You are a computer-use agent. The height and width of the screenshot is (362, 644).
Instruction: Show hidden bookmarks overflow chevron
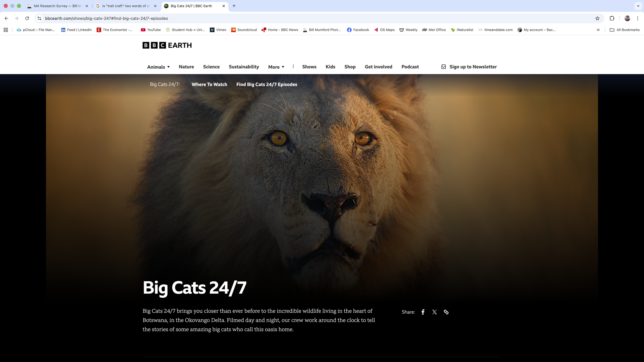point(598,30)
